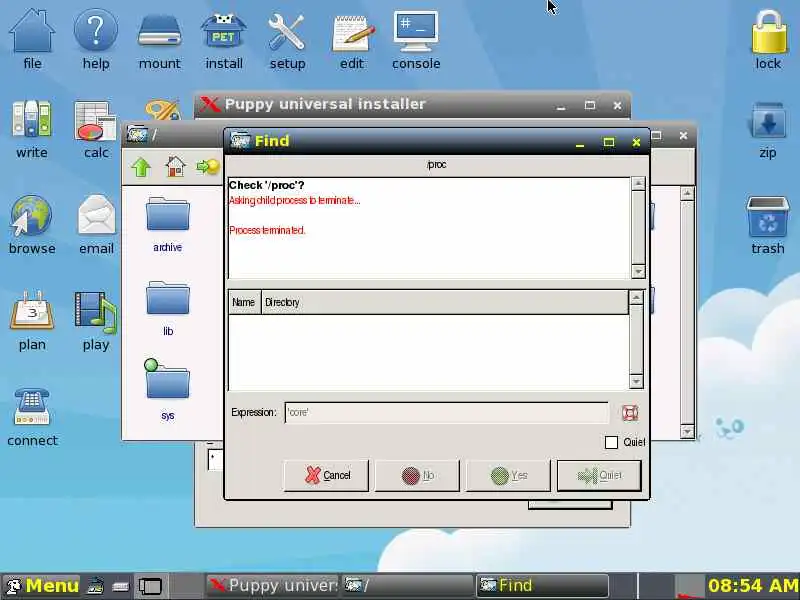This screenshot has width=800, height=600.
Task: Click the taskbar icon right of Menu
Action: (x=96, y=586)
